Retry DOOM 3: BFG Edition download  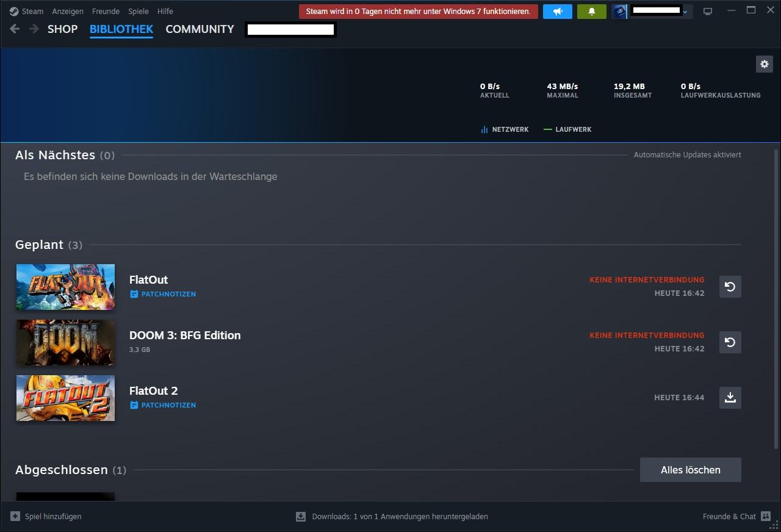730,342
